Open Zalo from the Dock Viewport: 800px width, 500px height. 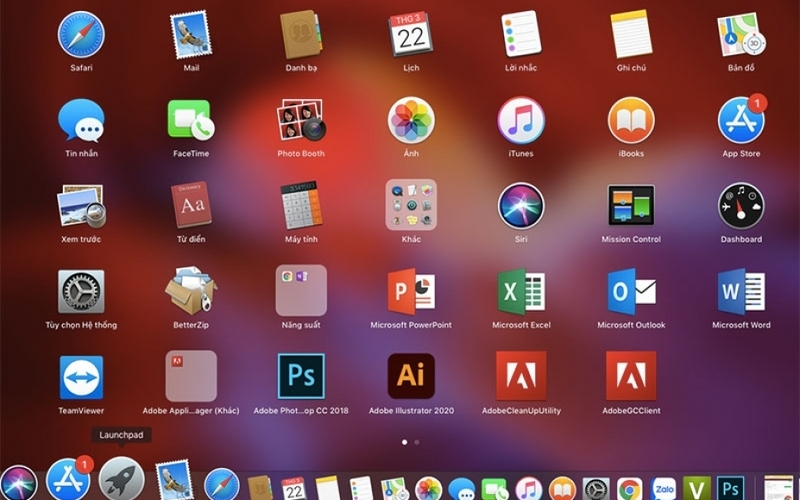[x=663, y=488]
